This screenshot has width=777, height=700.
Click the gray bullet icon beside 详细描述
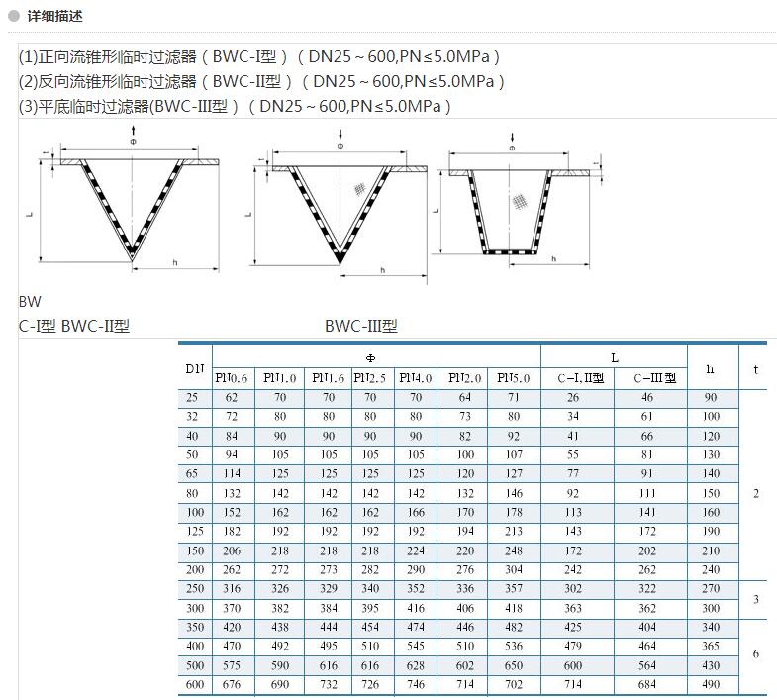[x=14, y=16]
